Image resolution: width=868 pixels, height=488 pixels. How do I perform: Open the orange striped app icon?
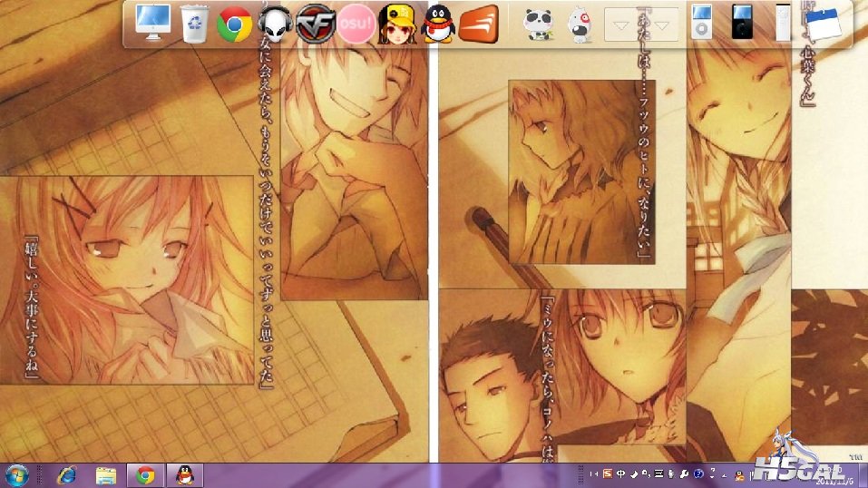point(480,24)
